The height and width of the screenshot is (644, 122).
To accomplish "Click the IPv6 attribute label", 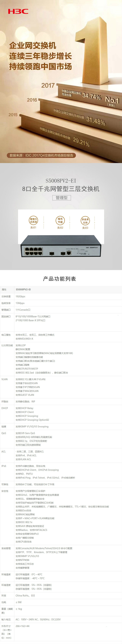I will [4, 466].
